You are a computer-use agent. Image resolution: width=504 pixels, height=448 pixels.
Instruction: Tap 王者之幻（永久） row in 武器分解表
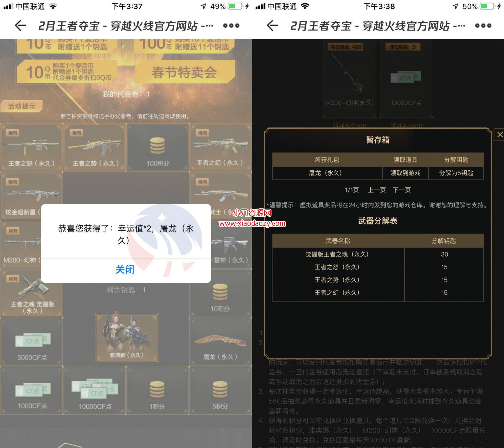(x=378, y=293)
